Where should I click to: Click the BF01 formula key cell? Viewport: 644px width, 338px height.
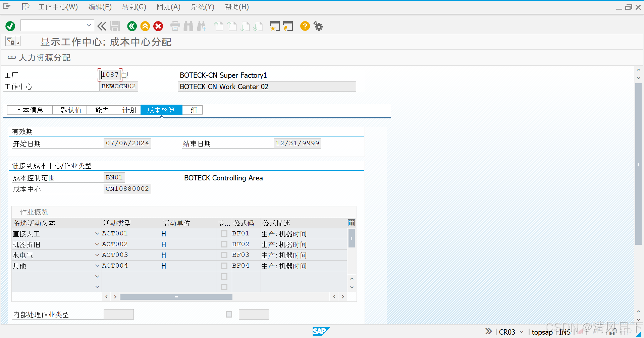(246, 234)
